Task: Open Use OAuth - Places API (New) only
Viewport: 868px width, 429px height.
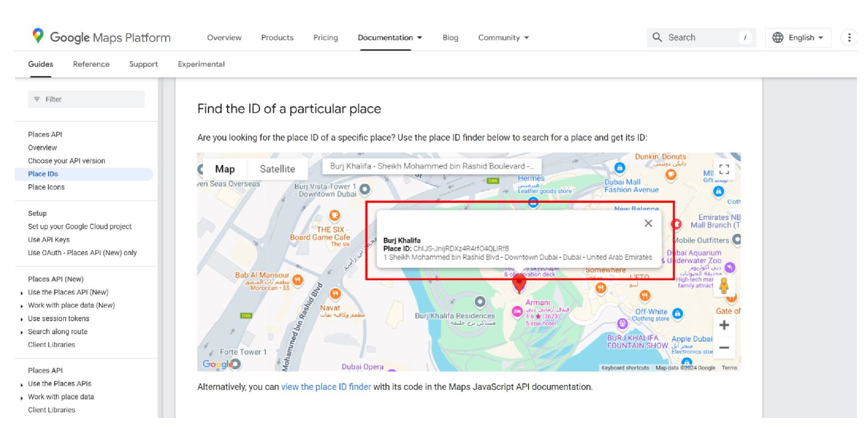Action: click(82, 253)
